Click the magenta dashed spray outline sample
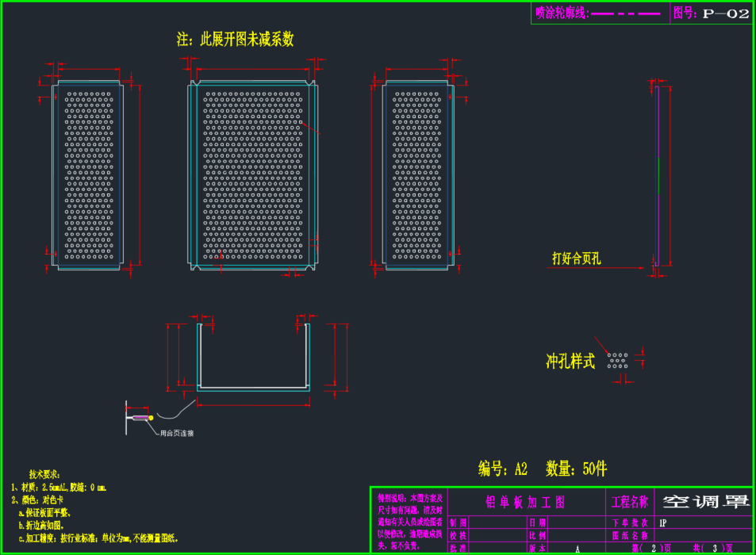Screen dimensions: 756x555 625,13
